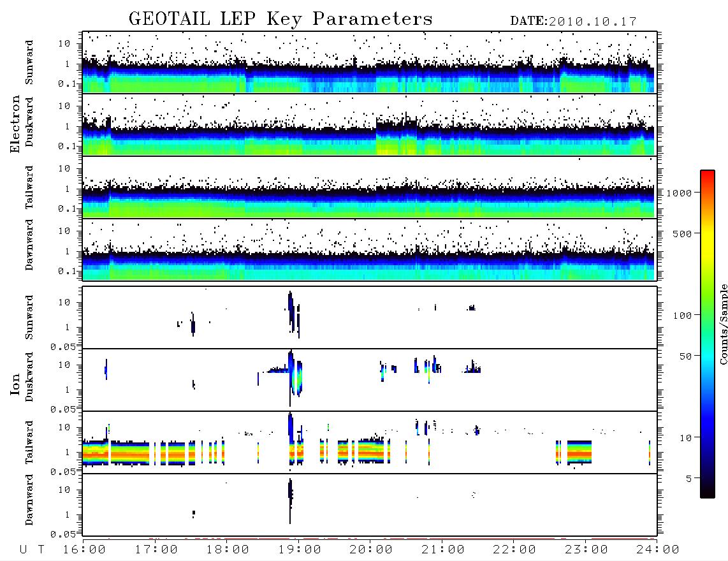Click the "50" color bar tick label
The width and height of the screenshot is (728, 561).
(686, 356)
